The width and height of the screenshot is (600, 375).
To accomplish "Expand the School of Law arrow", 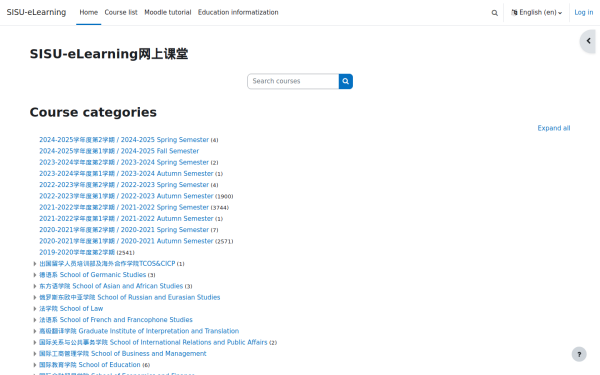I will pyautogui.click(x=34, y=309).
